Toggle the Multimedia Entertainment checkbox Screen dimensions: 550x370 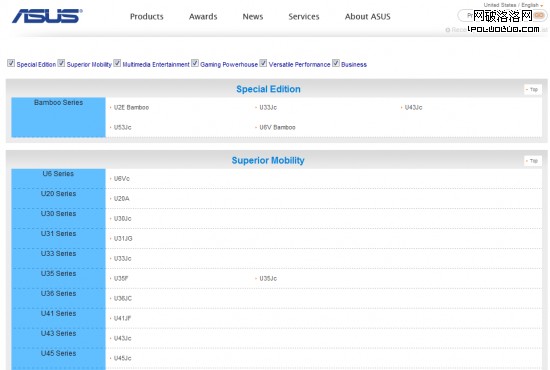117,63
